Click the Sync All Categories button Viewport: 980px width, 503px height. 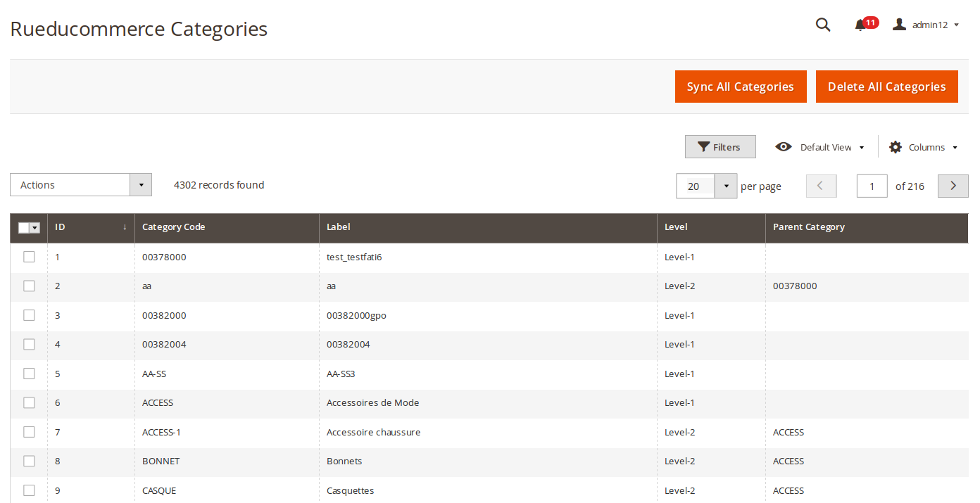point(741,87)
